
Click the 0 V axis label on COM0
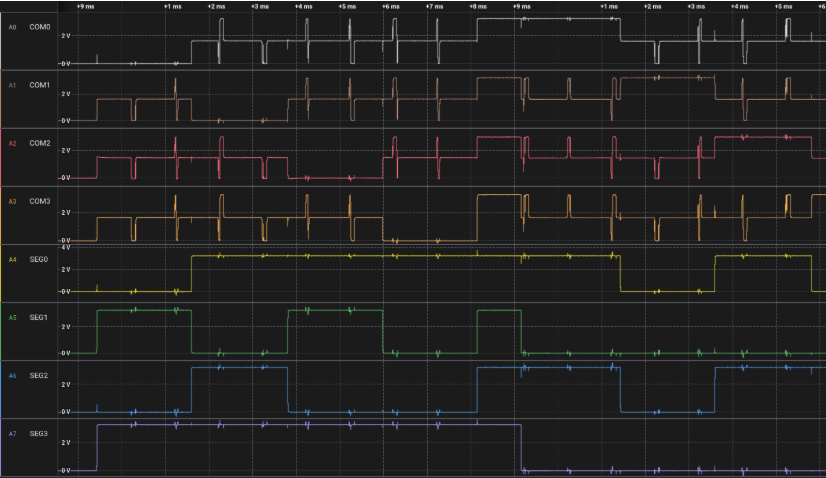pos(66,63)
